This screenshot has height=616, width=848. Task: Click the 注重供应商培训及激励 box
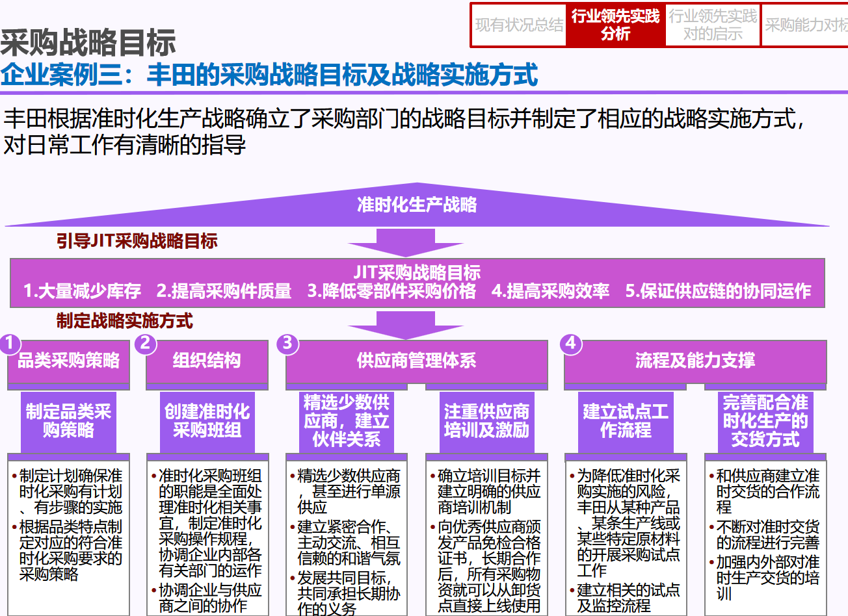[x=486, y=421]
